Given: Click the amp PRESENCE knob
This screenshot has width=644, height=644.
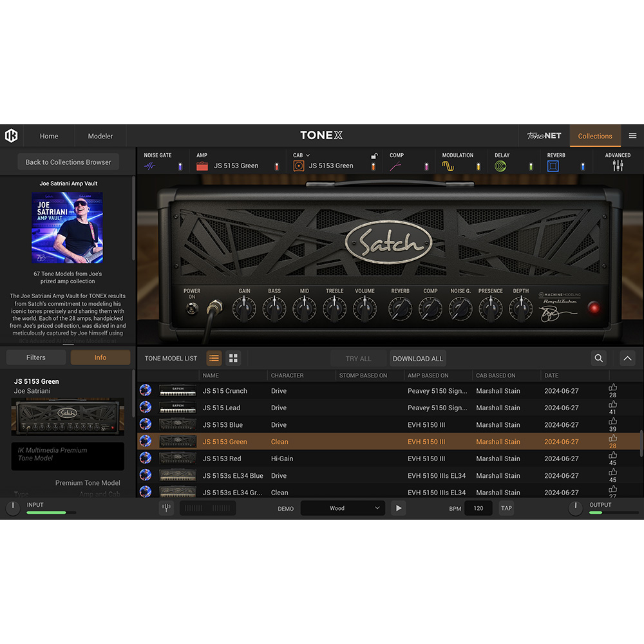Looking at the screenshot, I should click(x=490, y=309).
